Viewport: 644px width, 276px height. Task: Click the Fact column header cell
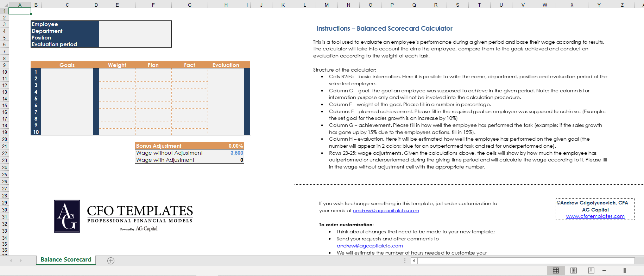click(x=190, y=65)
